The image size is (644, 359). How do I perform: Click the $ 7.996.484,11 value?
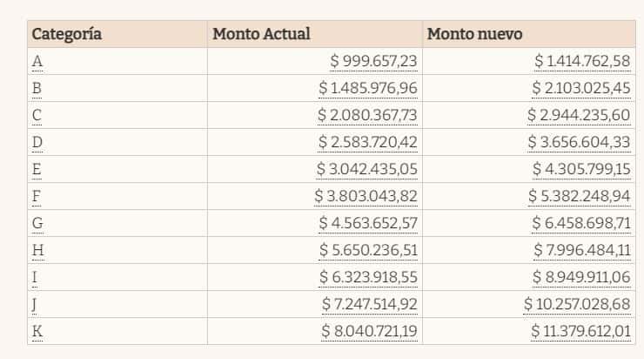581,250
